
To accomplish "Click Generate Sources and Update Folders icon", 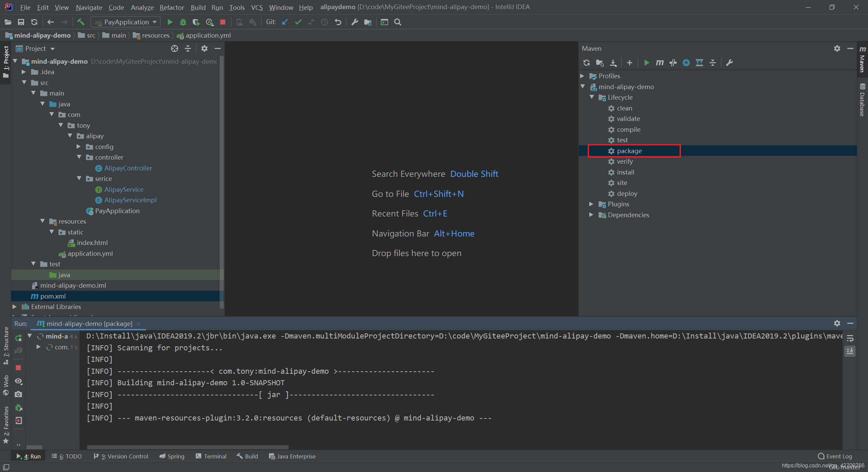I will pos(600,63).
